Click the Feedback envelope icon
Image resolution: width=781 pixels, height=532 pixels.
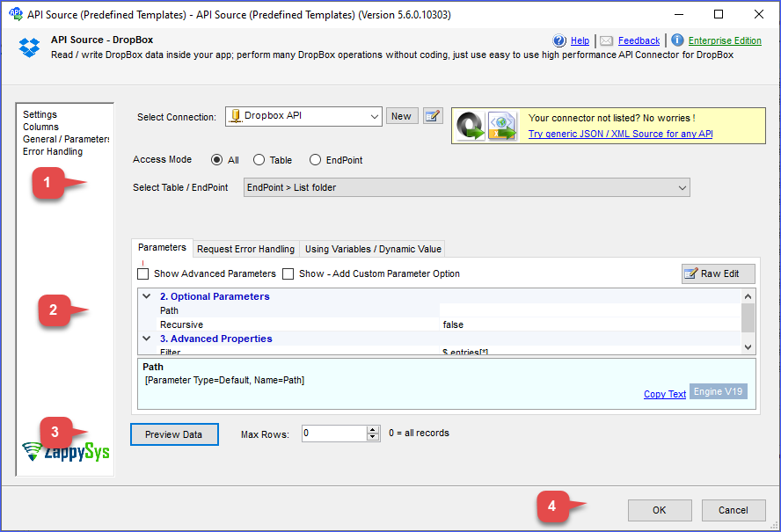point(606,40)
